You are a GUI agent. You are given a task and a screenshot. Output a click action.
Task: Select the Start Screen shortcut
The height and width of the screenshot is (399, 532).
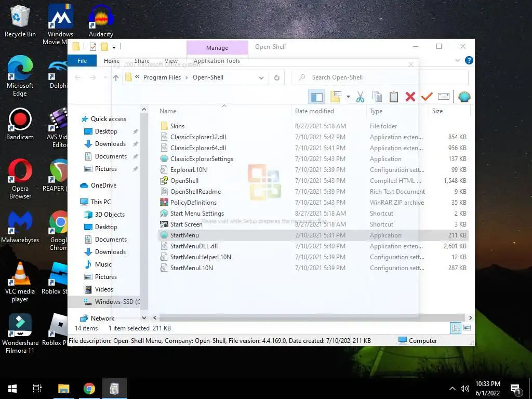click(x=187, y=224)
